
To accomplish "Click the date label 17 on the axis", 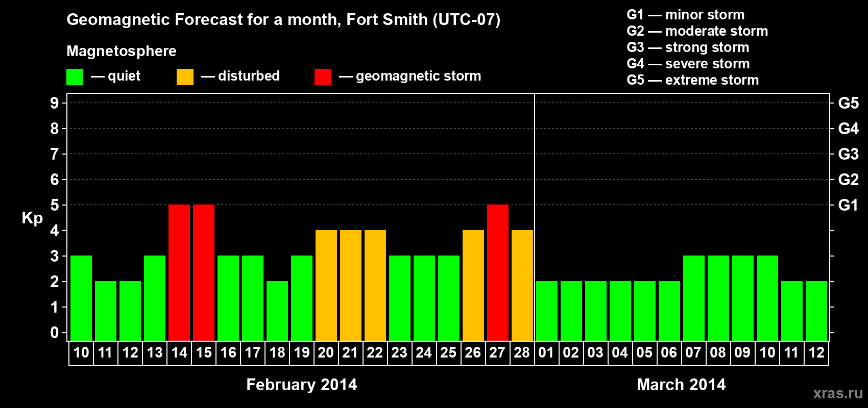I will pos(253,353).
